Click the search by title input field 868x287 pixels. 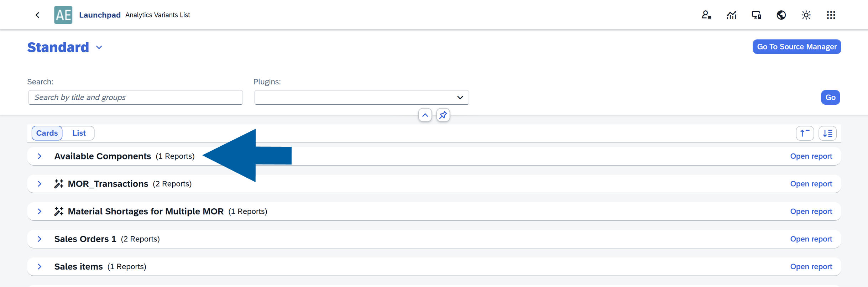pos(135,97)
